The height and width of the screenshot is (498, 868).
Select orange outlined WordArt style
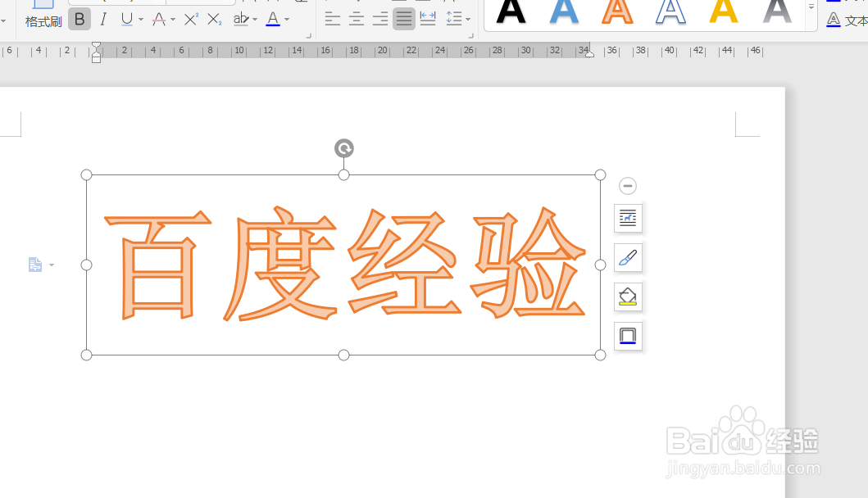click(617, 12)
